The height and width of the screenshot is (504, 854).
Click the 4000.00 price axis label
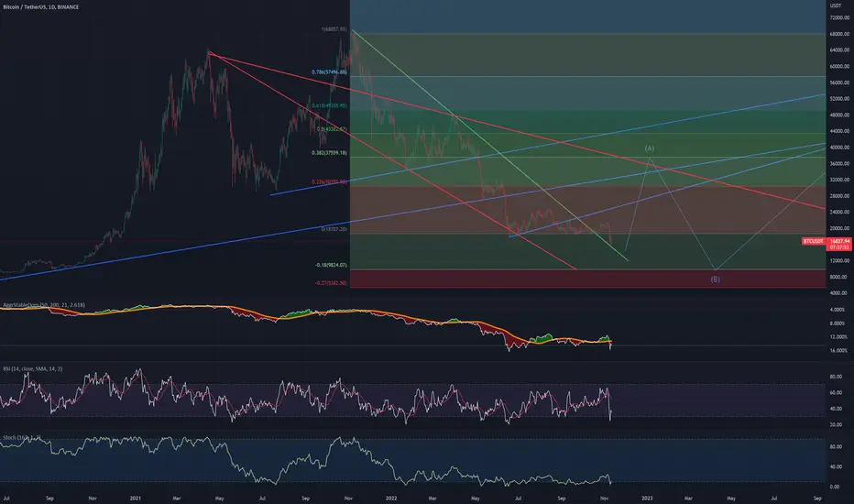[840, 292]
